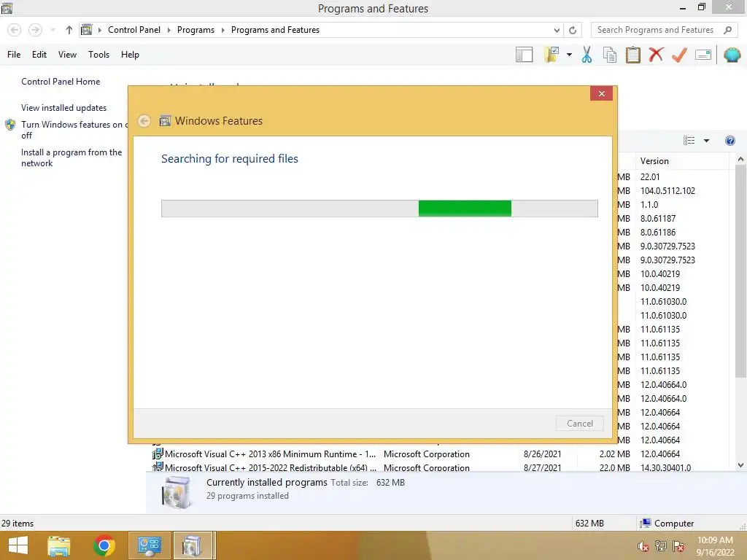This screenshot has height=560, width=747.
Task: Open the recent locations dropdown arrow
Action: click(53, 30)
